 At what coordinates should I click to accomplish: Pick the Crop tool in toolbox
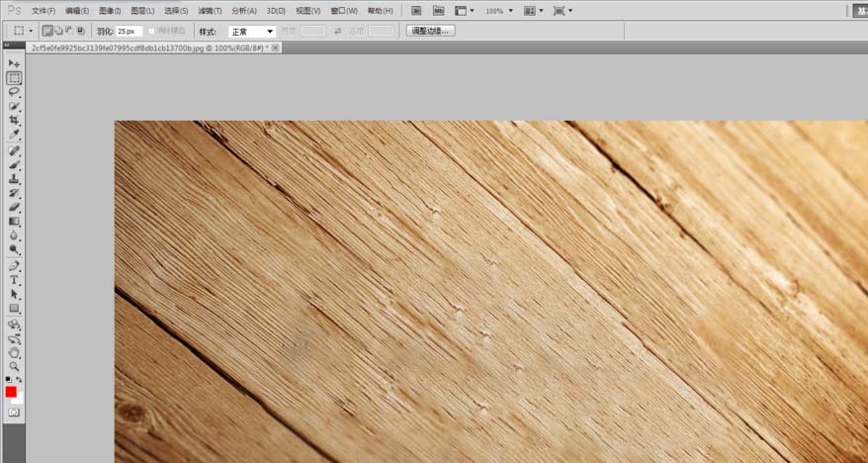pos(14,120)
